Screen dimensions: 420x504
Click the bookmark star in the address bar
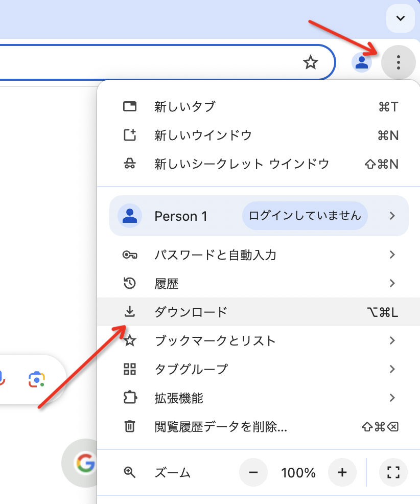pos(311,62)
